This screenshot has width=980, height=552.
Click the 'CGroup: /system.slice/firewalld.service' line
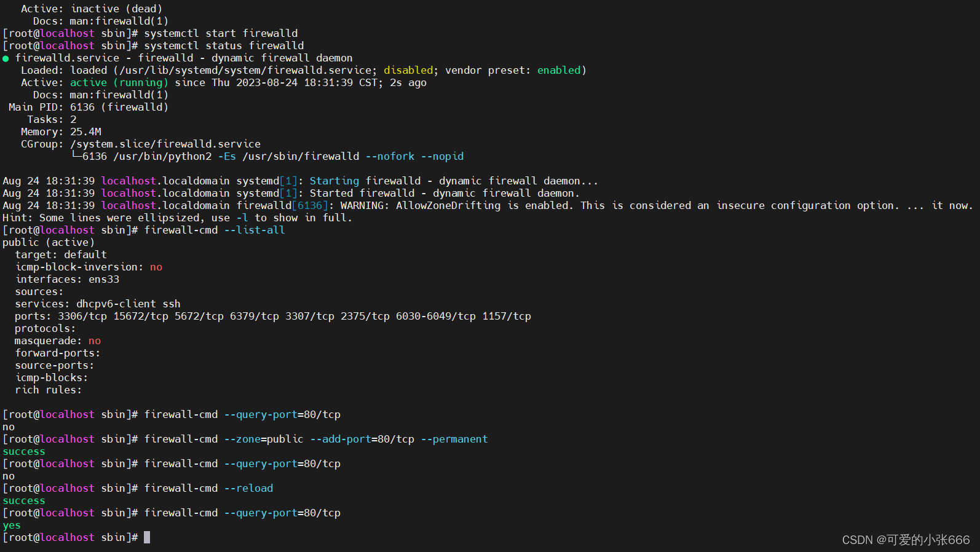click(x=141, y=144)
